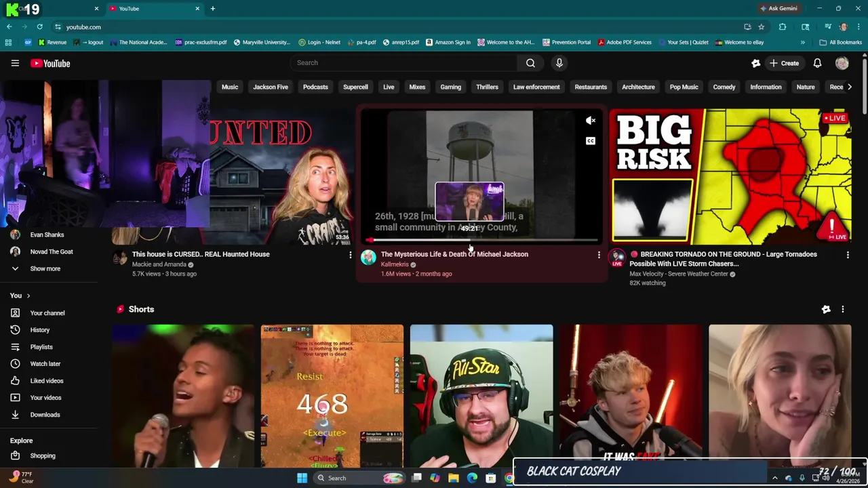Open Your channel in sidebar
The width and height of the screenshot is (868, 488).
(47, 313)
